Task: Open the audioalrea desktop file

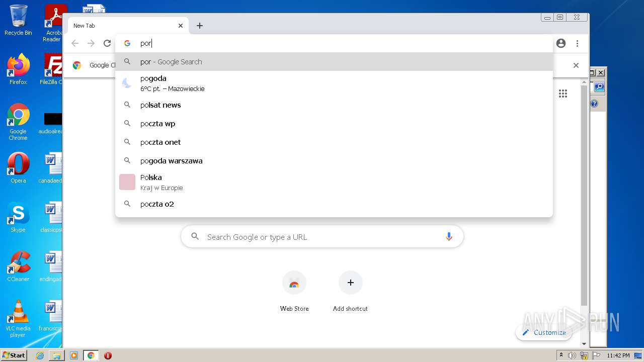Action: pos(50,124)
